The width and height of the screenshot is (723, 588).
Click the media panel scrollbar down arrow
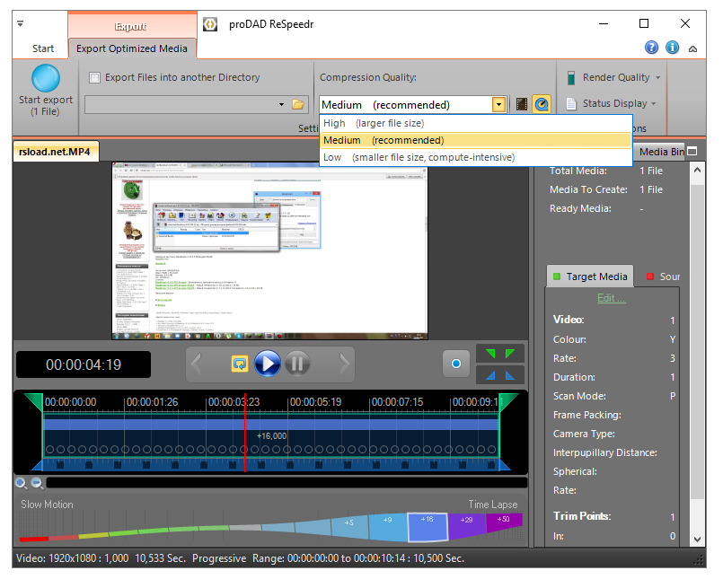click(697, 540)
